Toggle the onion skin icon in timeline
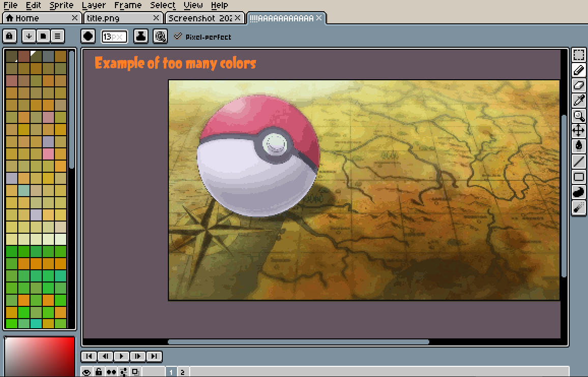This screenshot has width=588, height=377. tap(135, 372)
